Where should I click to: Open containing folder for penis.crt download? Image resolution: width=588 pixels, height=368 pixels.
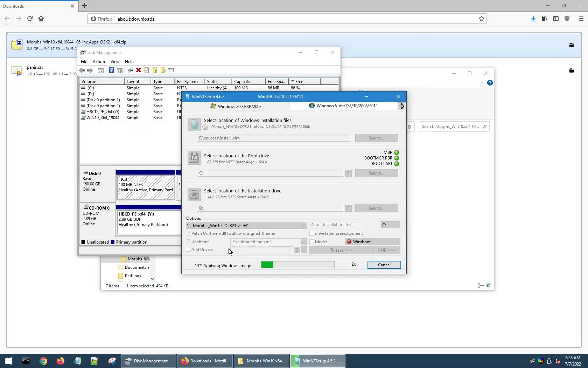[572, 70]
